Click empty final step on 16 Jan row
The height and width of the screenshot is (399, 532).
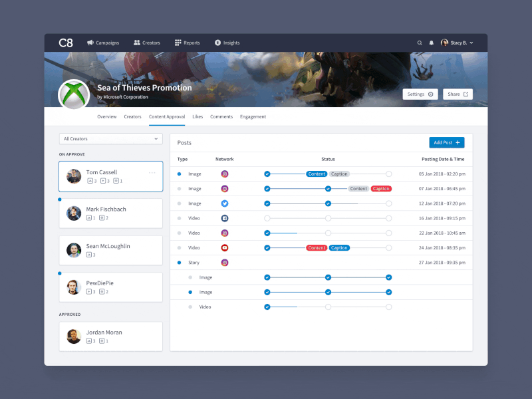point(389,219)
